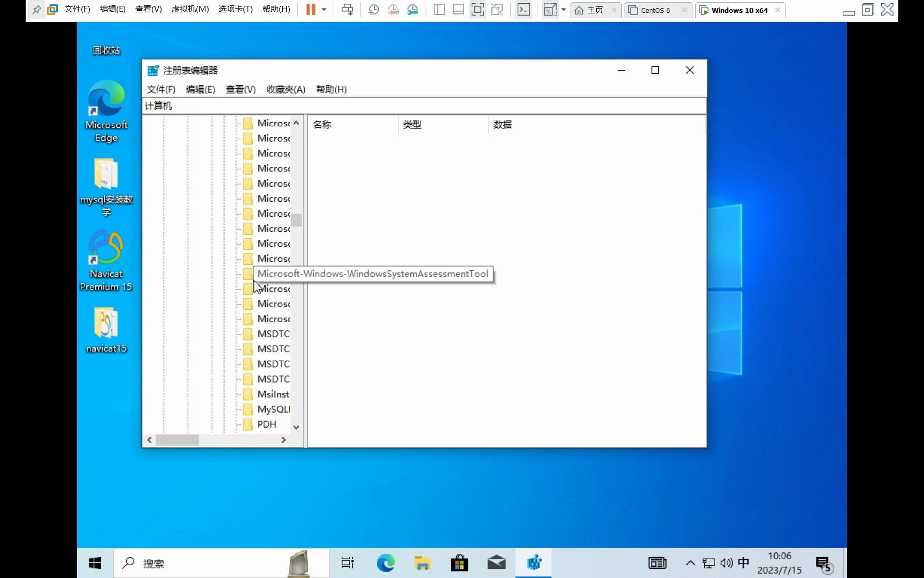The width and height of the screenshot is (924, 578).
Task: Click the 数据 column header
Action: click(x=597, y=125)
